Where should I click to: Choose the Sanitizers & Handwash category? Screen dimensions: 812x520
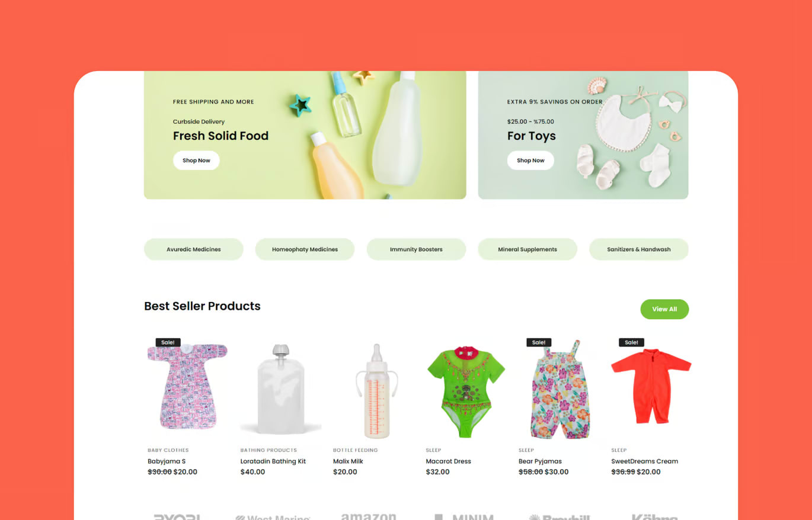click(639, 249)
